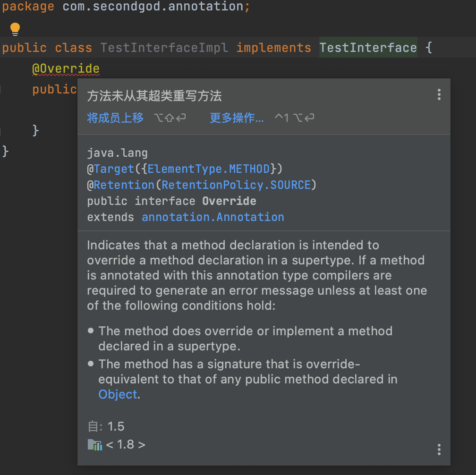
Task: Click the package com.secondgod.annotation statement
Action: coord(126,6)
